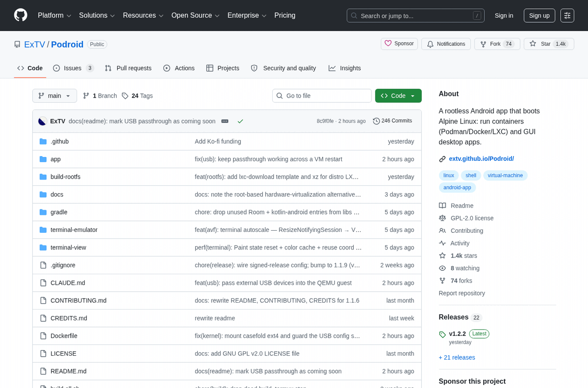Click the README.md file icon
Screen dimensions: 588x388
click(x=43, y=371)
